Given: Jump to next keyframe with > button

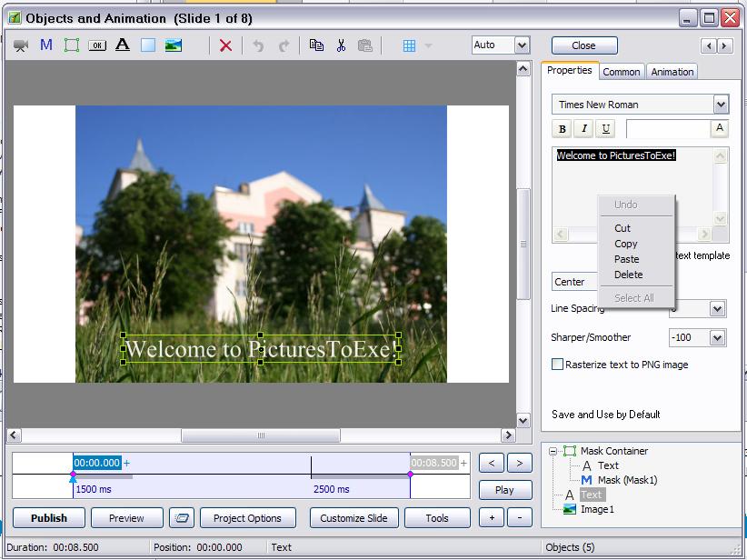Looking at the screenshot, I should (519, 463).
